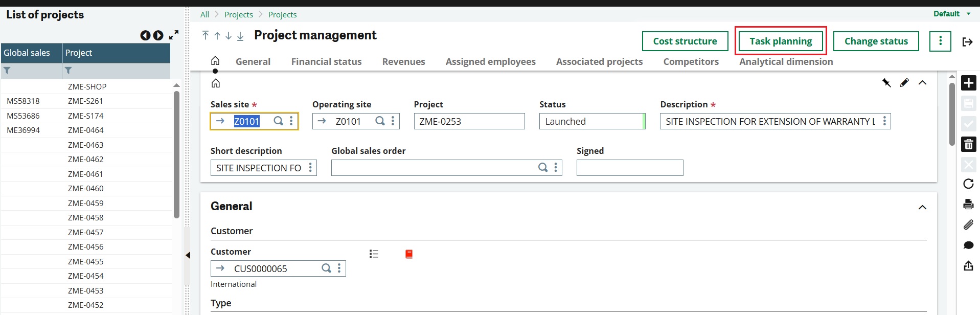Jump to first record arrow
The width and height of the screenshot is (980, 315).
pos(206,35)
